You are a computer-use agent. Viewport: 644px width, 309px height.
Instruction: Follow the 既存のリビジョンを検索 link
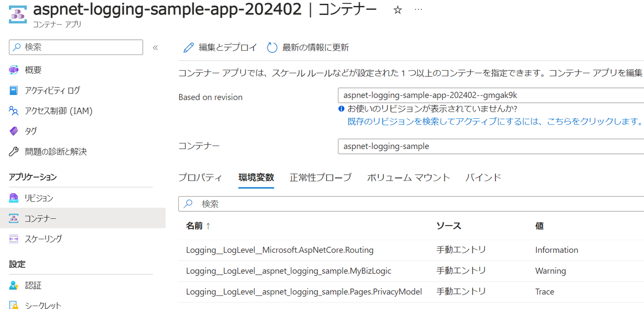point(495,121)
